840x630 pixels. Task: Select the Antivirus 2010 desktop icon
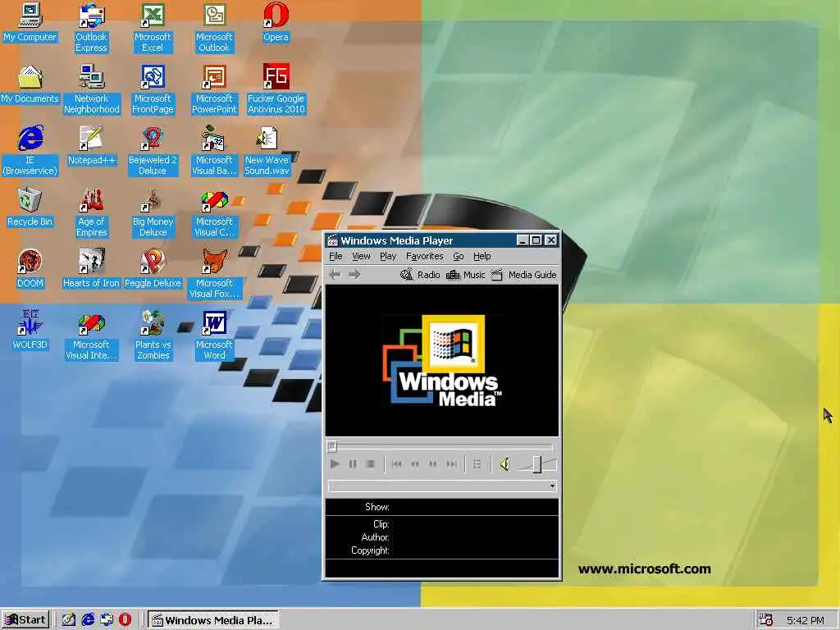[x=276, y=89]
